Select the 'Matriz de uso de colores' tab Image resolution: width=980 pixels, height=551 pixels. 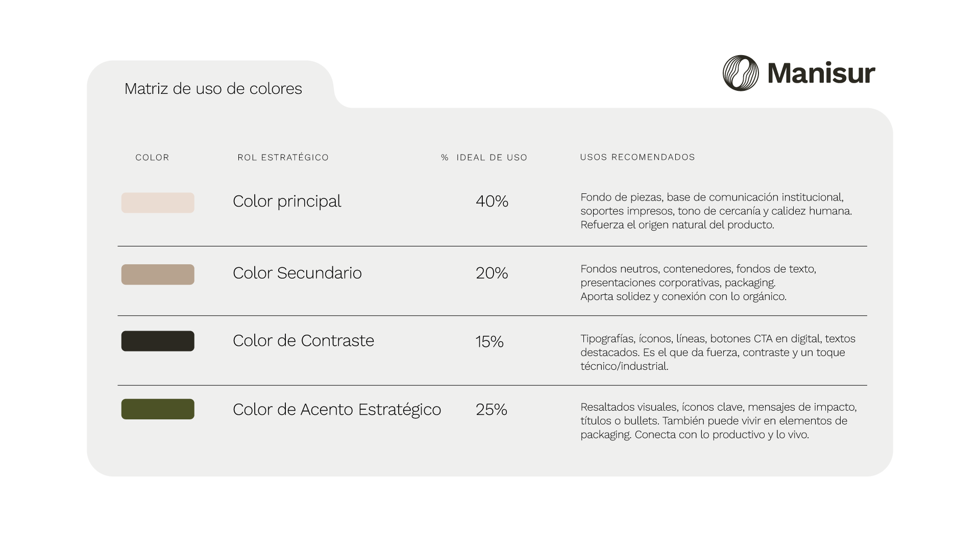coord(213,89)
